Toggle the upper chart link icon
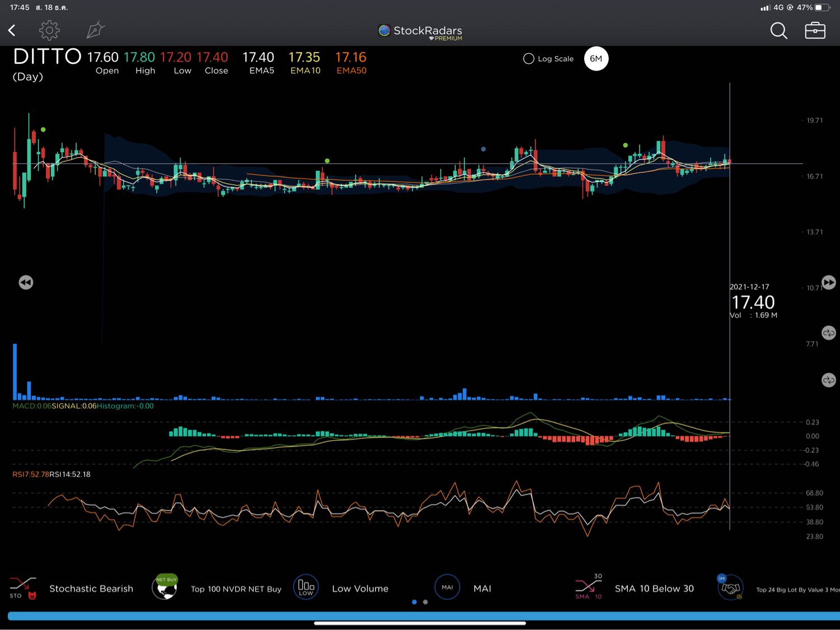 (x=828, y=333)
